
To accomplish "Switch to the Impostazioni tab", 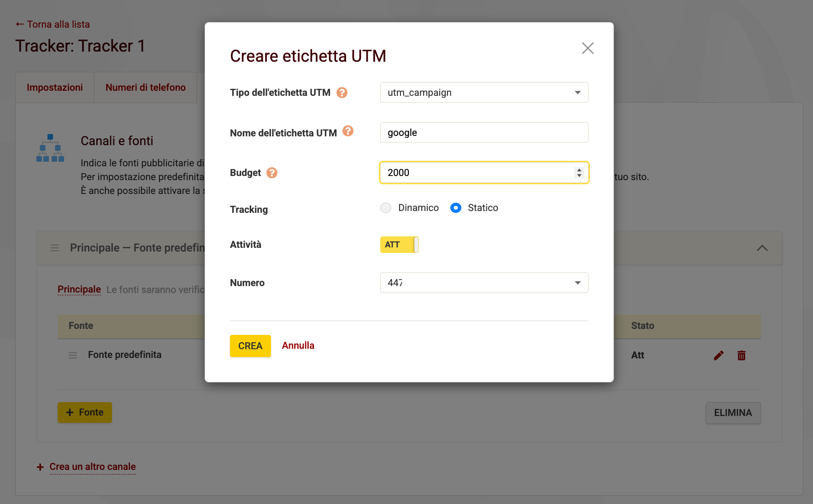I will (x=55, y=87).
